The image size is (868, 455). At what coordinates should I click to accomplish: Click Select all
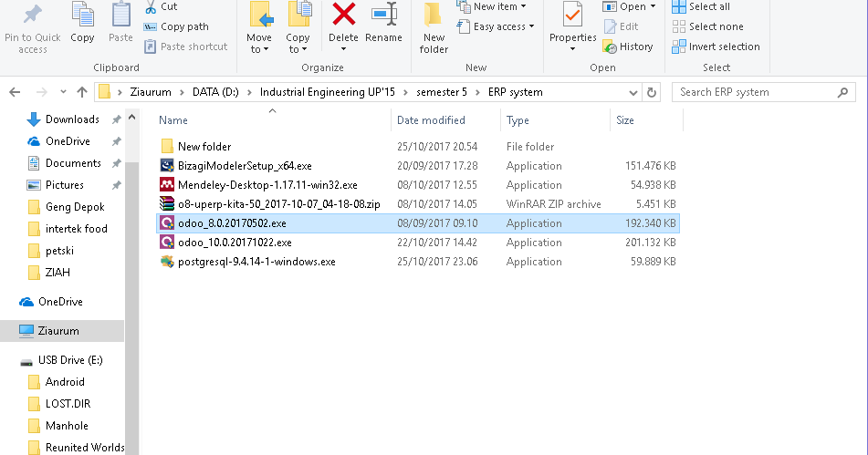pos(701,6)
